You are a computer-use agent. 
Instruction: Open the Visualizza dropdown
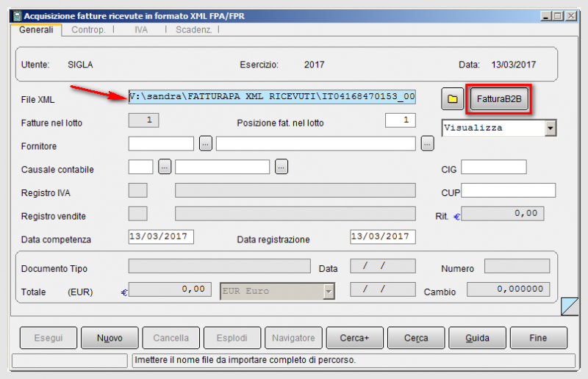550,129
